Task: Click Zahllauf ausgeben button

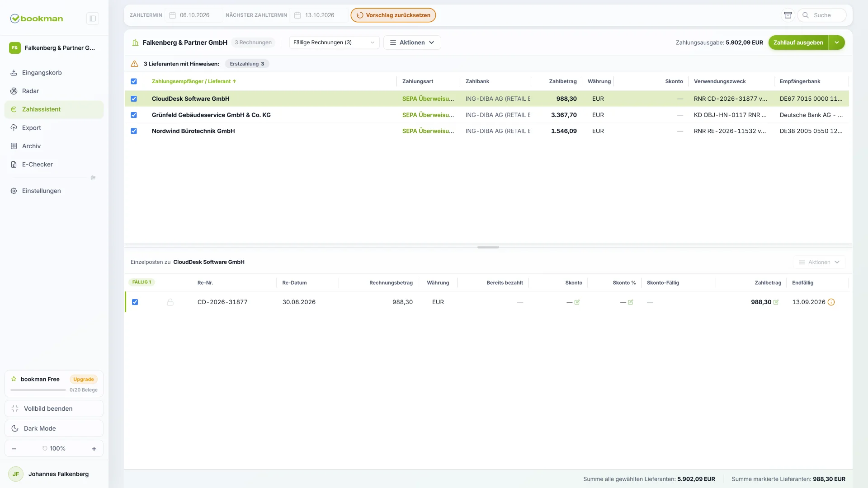Action: point(798,42)
